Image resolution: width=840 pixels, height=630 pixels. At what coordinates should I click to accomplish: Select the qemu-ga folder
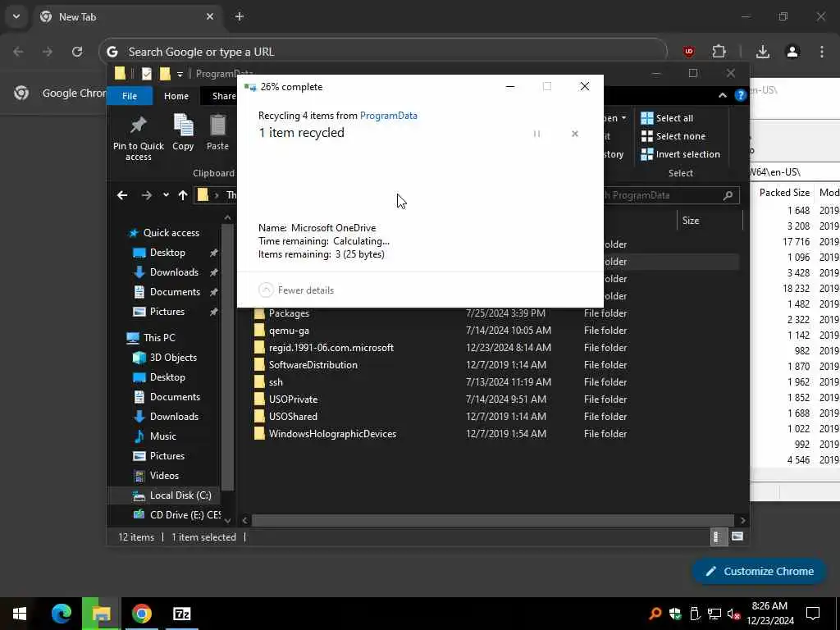coord(289,331)
